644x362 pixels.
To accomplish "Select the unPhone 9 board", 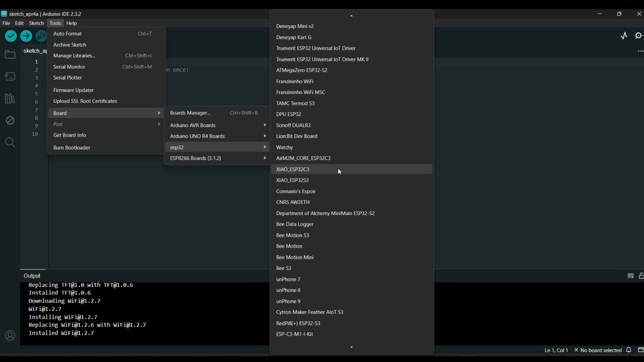I will [x=351, y=301].
